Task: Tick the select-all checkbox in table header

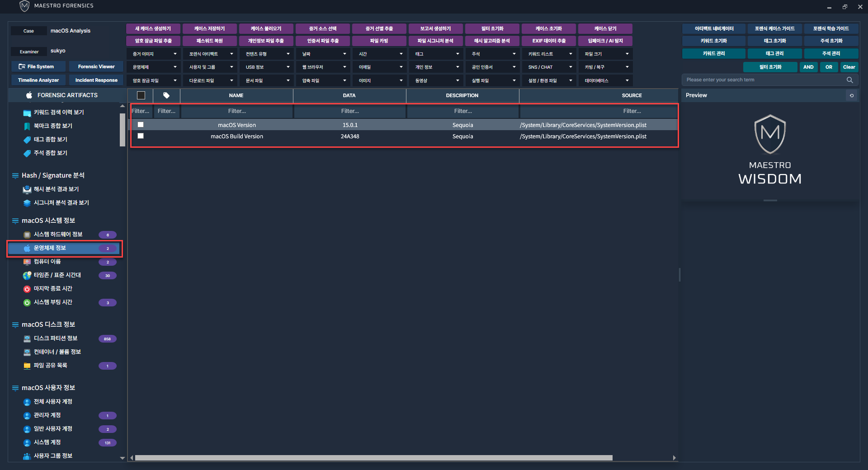Action: point(141,95)
